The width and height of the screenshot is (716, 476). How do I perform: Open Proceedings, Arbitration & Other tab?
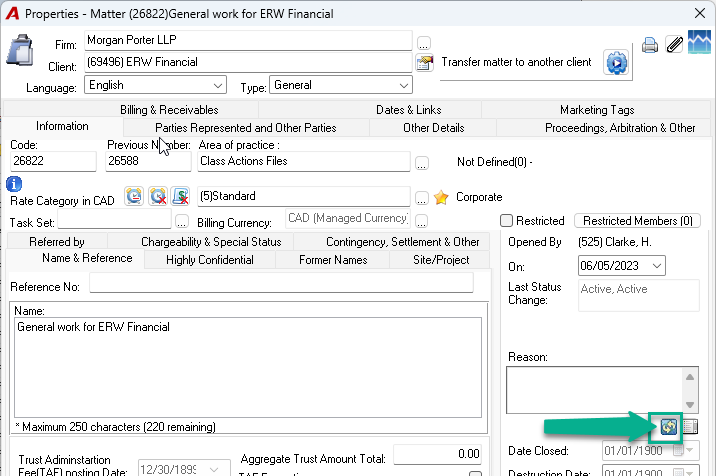(x=620, y=128)
